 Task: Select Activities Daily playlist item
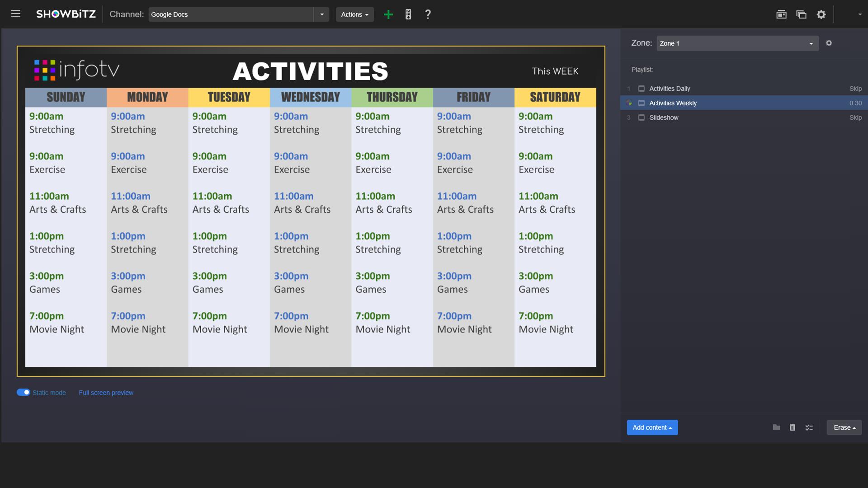pyautogui.click(x=744, y=89)
